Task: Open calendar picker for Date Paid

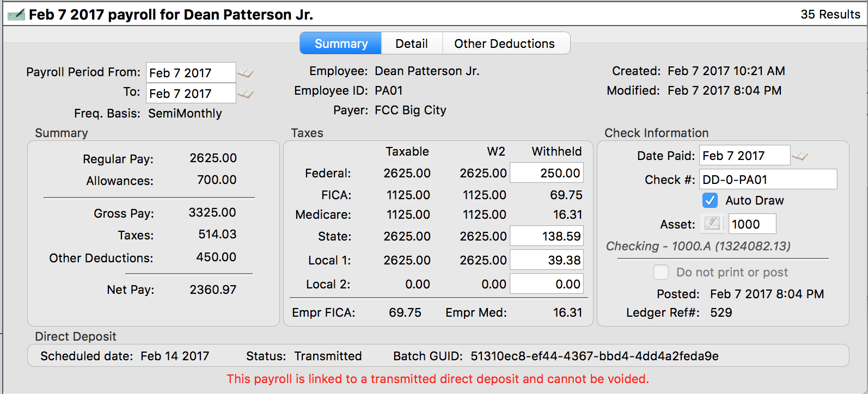Action: point(799,156)
